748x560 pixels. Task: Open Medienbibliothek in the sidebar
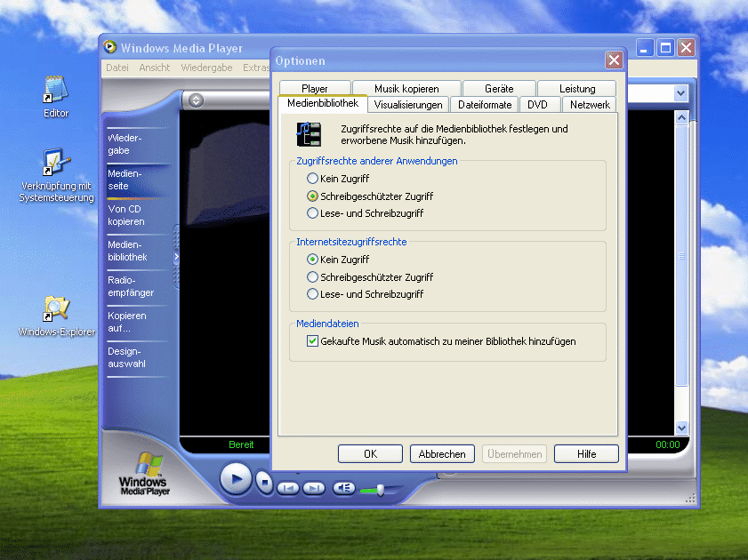[136, 251]
